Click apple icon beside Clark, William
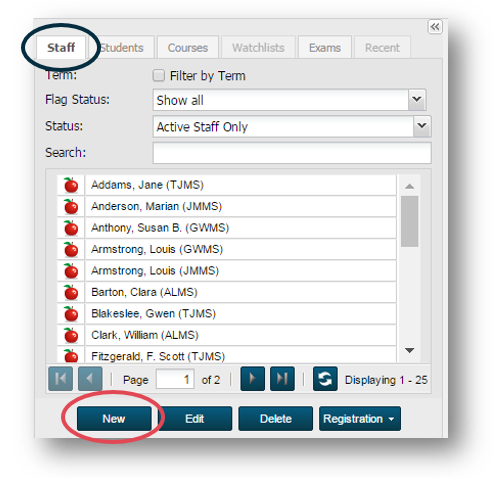Viewport: 496px width, 478px height. (x=71, y=335)
